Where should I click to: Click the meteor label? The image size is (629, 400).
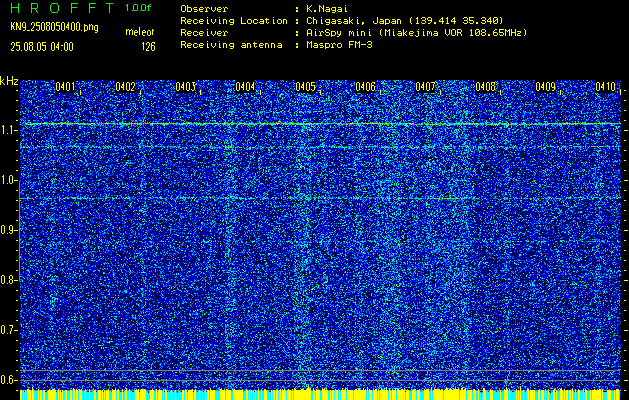(x=140, y=32)
